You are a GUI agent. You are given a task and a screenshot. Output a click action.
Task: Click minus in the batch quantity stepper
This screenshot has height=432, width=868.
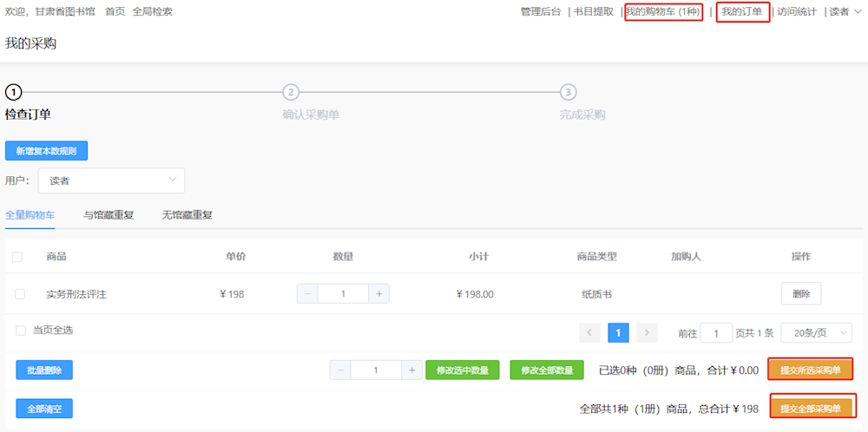pyautogui.click(x=340, y=370)
